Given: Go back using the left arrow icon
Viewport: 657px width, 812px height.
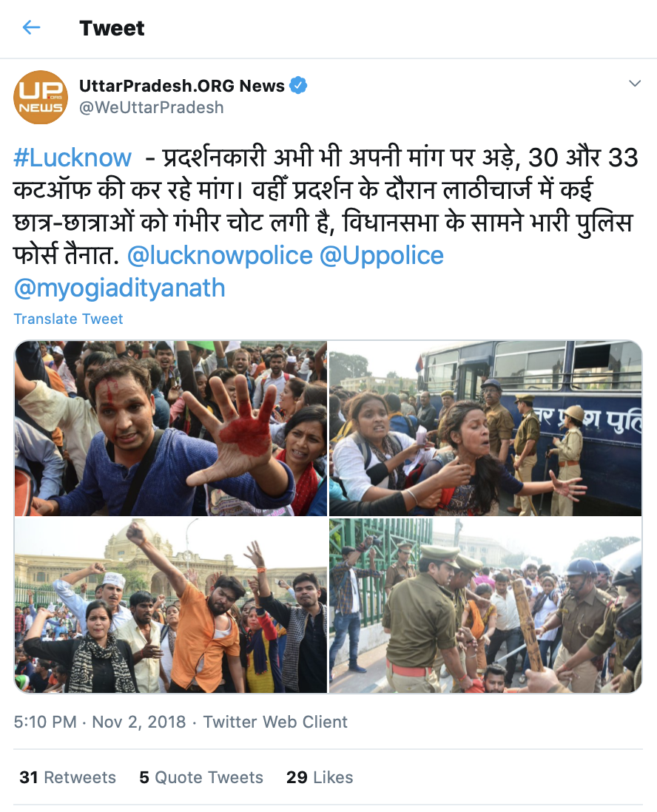Looking at the screenshot, I should pos(32,27).
